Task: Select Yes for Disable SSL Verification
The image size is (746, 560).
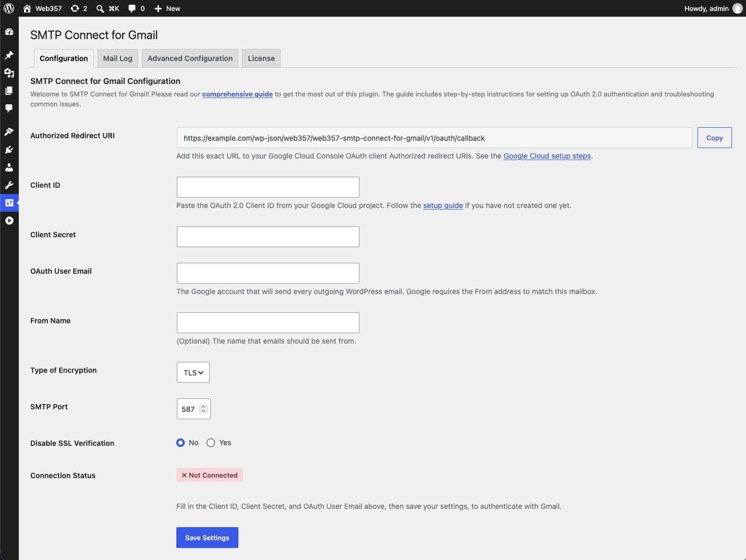Action: coord(211,443)
